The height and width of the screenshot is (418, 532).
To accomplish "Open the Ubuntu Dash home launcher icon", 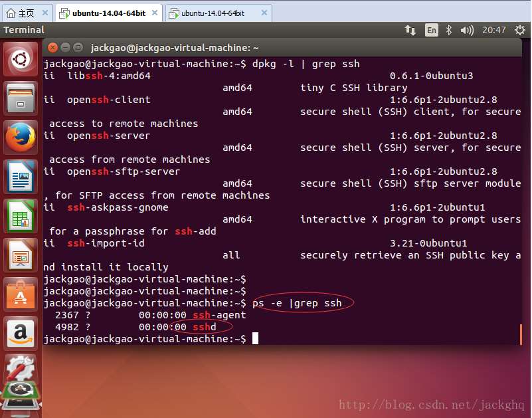I will (x=21, y=59).
